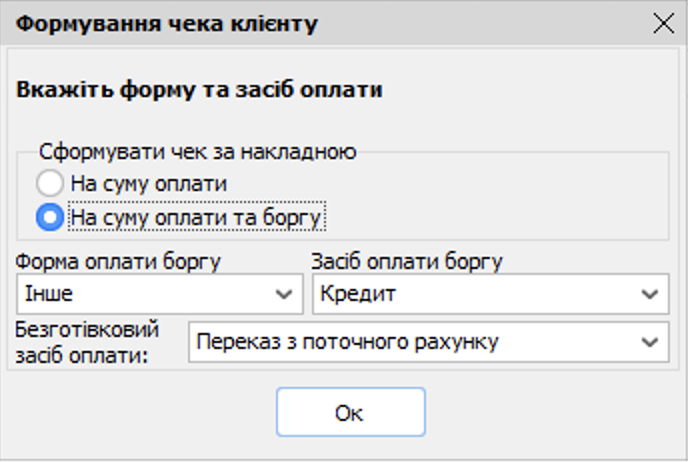Click the 'Форма оплати боргу' field label
This screenshot has height=462, width=688.
(x=118, y=262)
